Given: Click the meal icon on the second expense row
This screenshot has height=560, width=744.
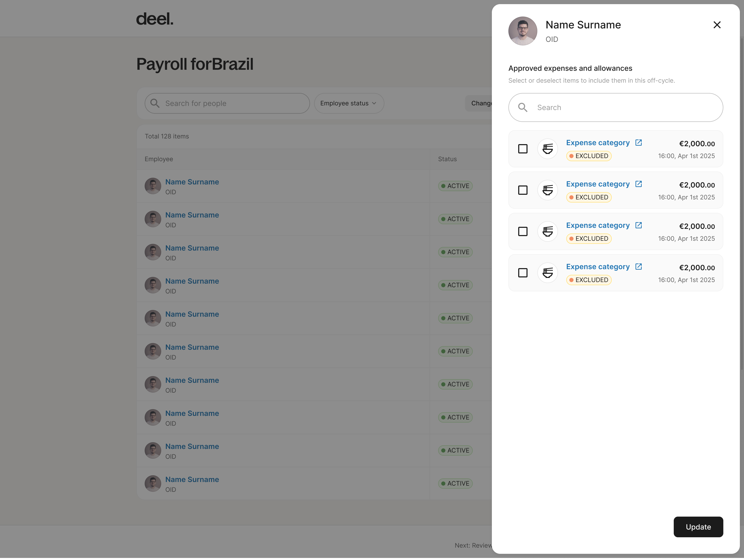Looking at the screenshot, I should [x=547, y=190].
